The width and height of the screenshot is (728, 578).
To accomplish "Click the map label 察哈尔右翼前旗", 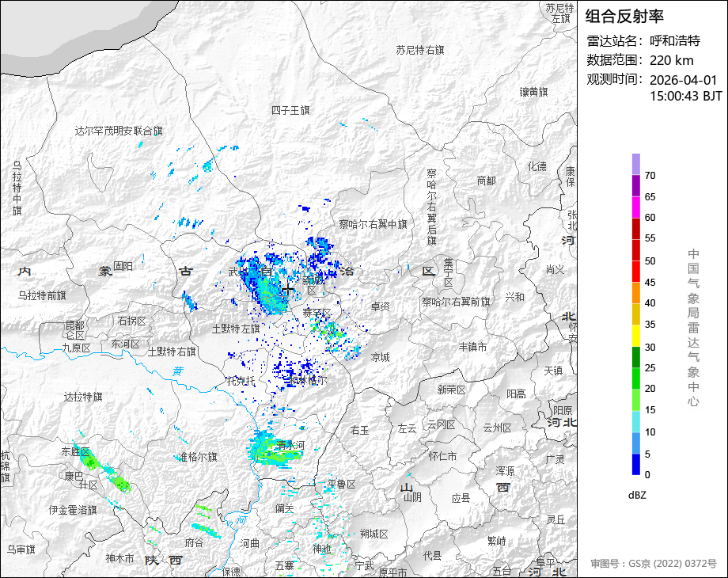I will click(x=456, y=302).
